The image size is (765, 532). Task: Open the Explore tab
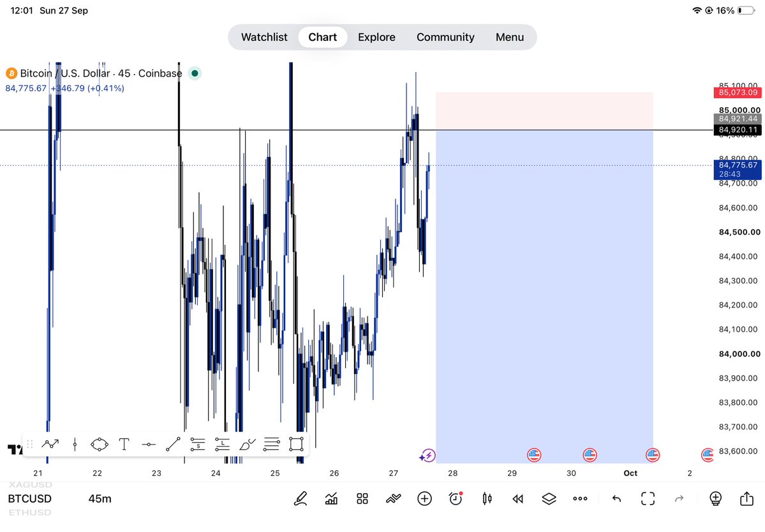[376, 37]
